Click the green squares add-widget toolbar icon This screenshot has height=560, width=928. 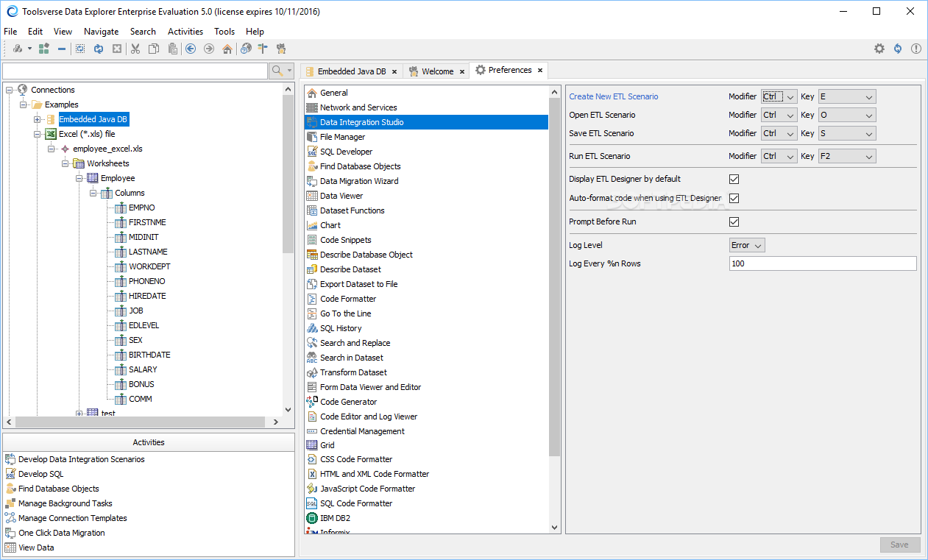click(x=44, y=49)
